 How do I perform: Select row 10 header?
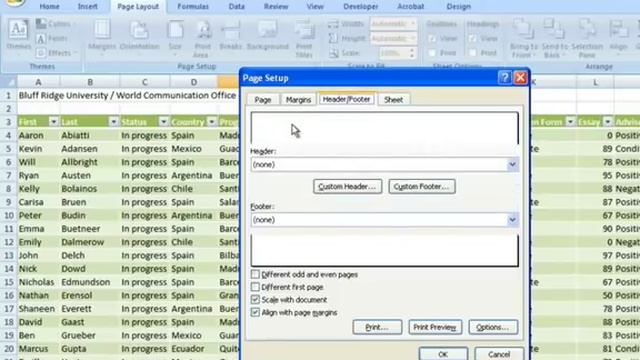coord(9,215)
